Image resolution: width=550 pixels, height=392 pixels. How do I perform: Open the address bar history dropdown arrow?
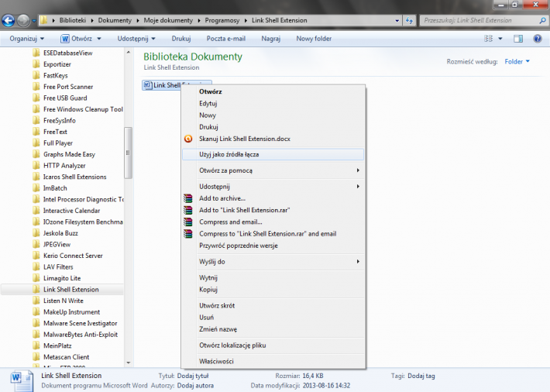[397, 21]
